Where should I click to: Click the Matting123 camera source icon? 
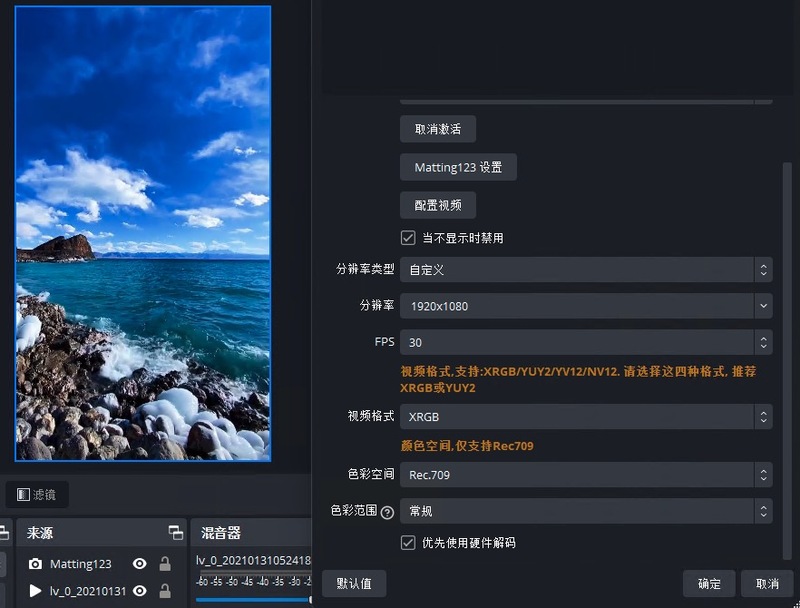tap(35, 564)
